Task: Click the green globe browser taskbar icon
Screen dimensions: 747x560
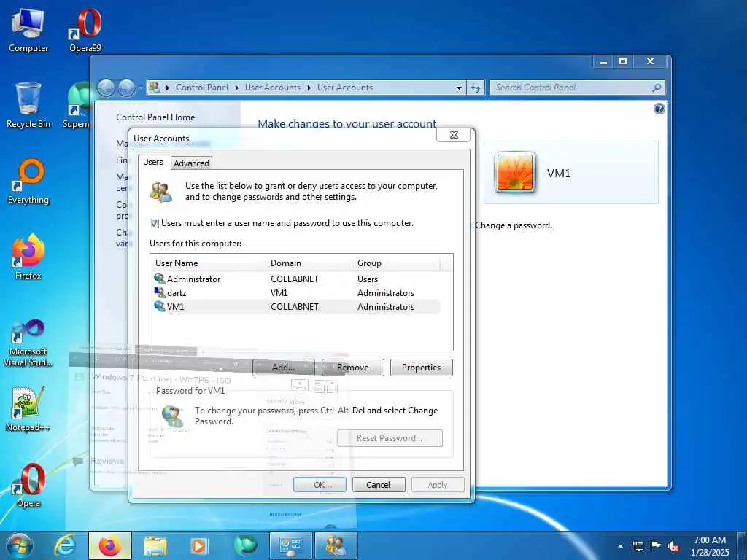Action: (245, 545)
